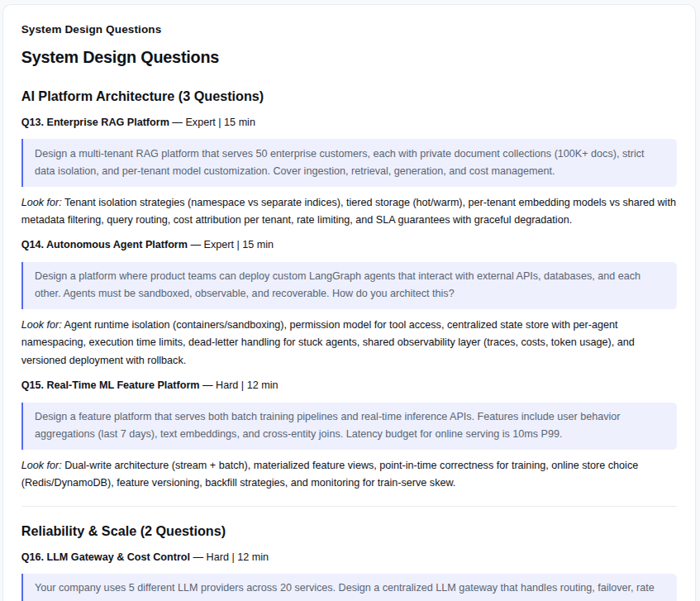Screen dimensions: 700x601
Task: Select the AI Platform Architecture section heading
Action: click(142, 96)
